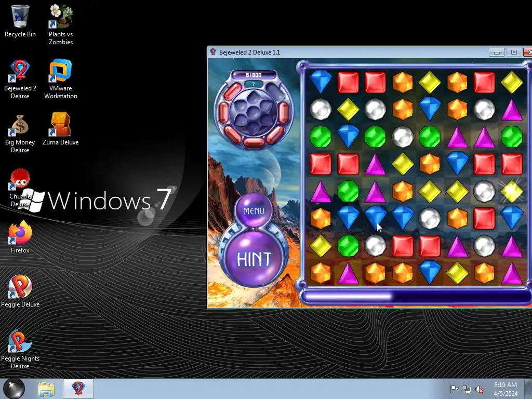Image resolution: width=532 pixels, height=399 pixels.
Task: Click the white gem in the sixth board row
Action: point(430,218)
